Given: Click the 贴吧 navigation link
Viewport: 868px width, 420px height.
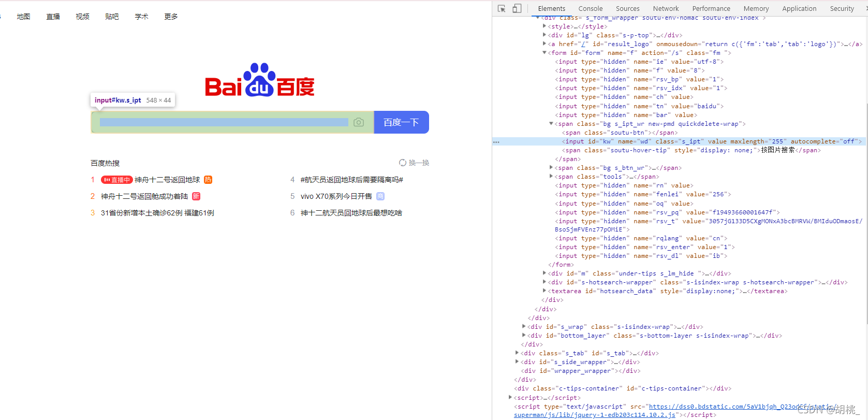Looking at the screenshot, I should coord(112,17).
